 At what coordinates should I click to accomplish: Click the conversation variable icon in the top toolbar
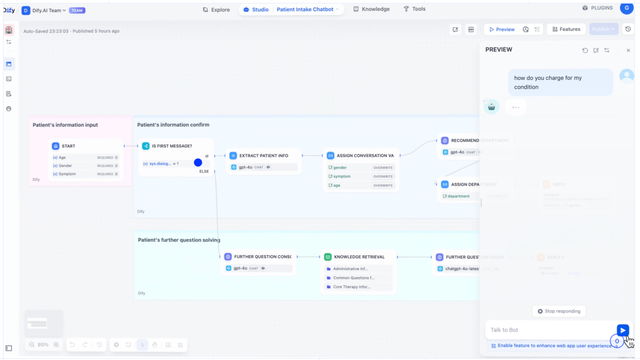455,29
